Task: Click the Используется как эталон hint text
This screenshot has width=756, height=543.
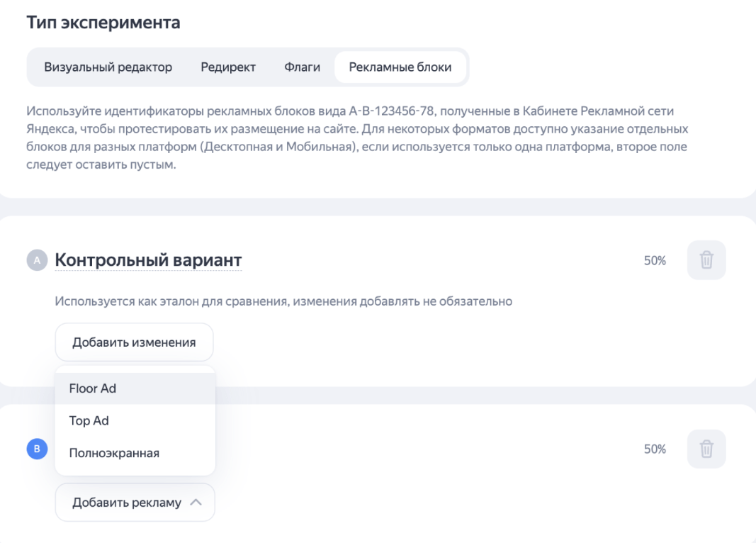Action: point(283,302)
